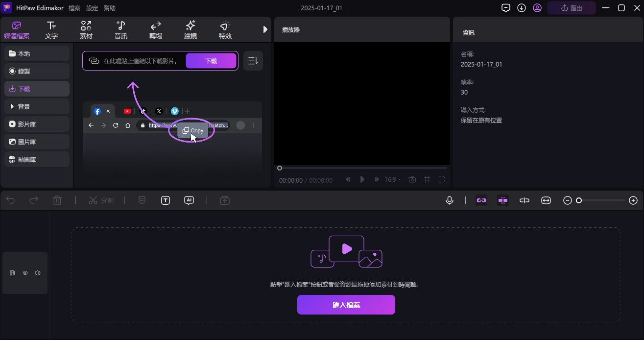The width and height of the screenshot is (644, 340).
Task: Click the previous frame button in player
Action: [x=348, y=180]
